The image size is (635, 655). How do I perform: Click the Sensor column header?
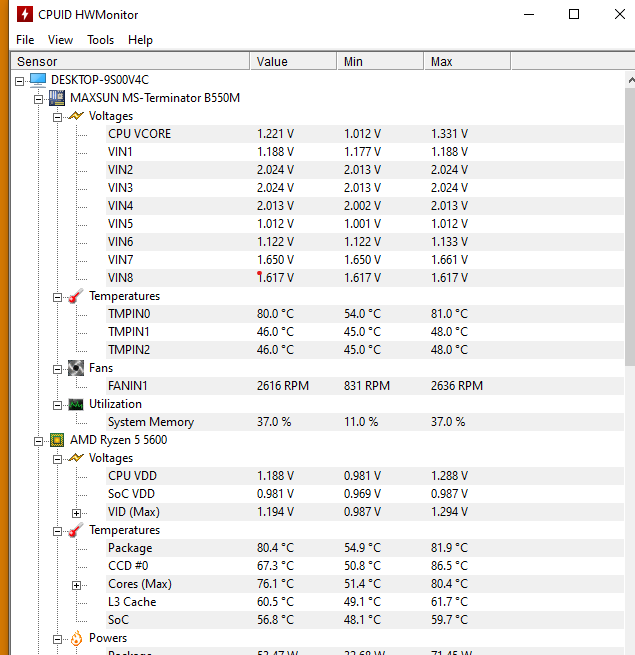(x=130, y=61)
